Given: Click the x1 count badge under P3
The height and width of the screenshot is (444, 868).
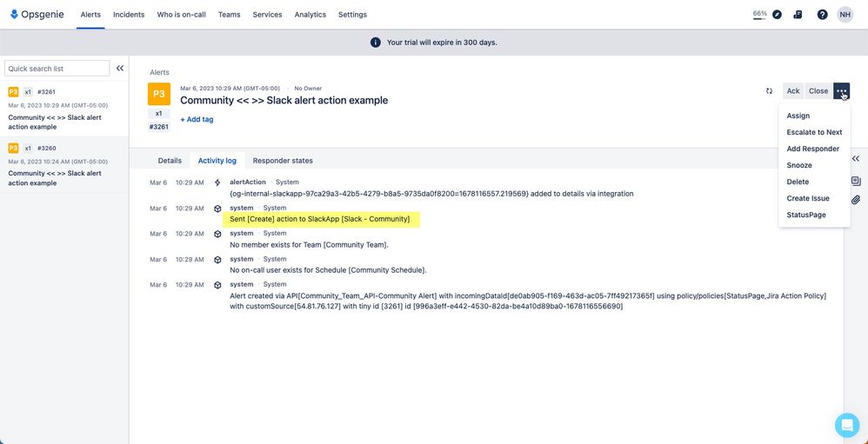Looking at the screenshot, I should point(159,113).
